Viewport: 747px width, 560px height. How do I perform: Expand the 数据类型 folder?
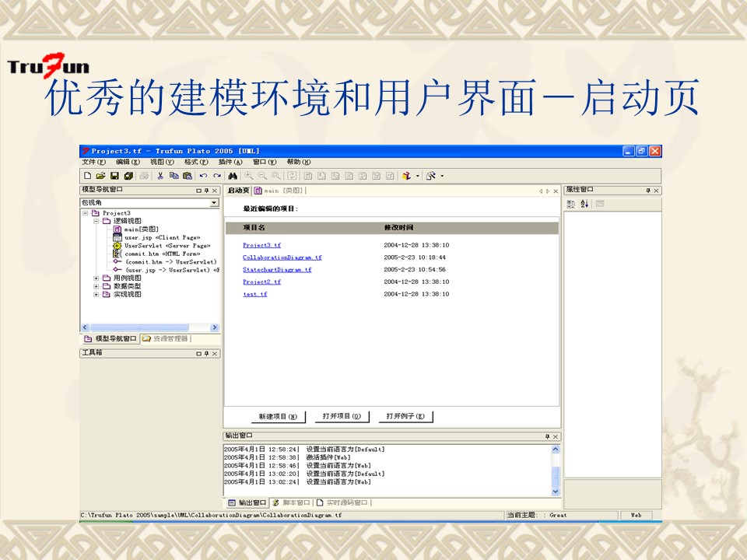96,286
